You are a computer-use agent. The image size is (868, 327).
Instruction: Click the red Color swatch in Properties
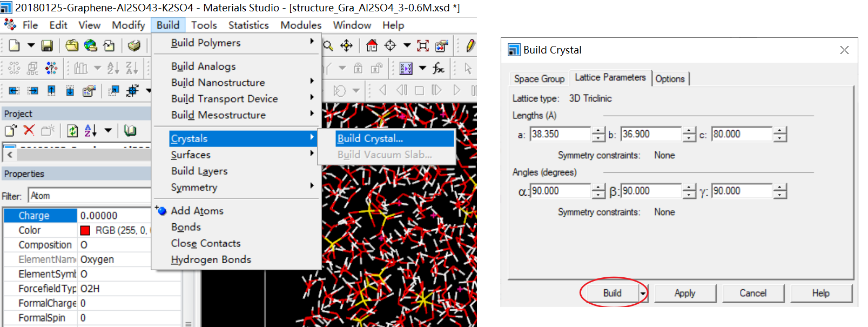click(85, 230)
